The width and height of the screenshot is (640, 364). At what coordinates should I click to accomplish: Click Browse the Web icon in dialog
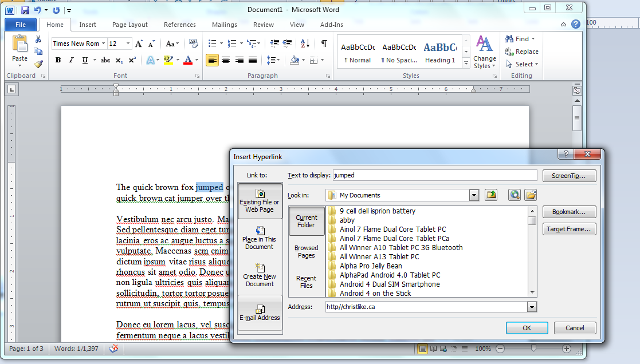coord(515,195)
